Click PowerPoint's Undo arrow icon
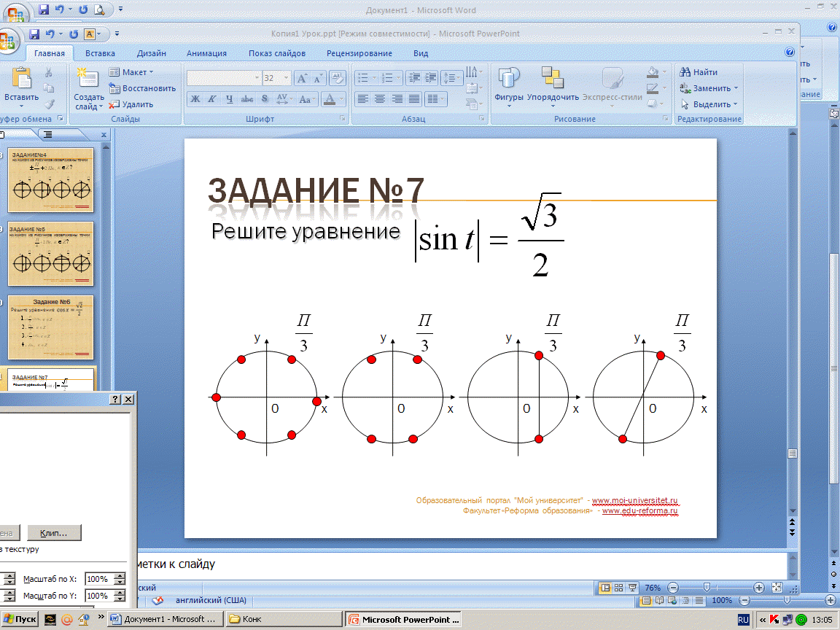The width and height of the screenshot is (840, 630). [50, 34]
